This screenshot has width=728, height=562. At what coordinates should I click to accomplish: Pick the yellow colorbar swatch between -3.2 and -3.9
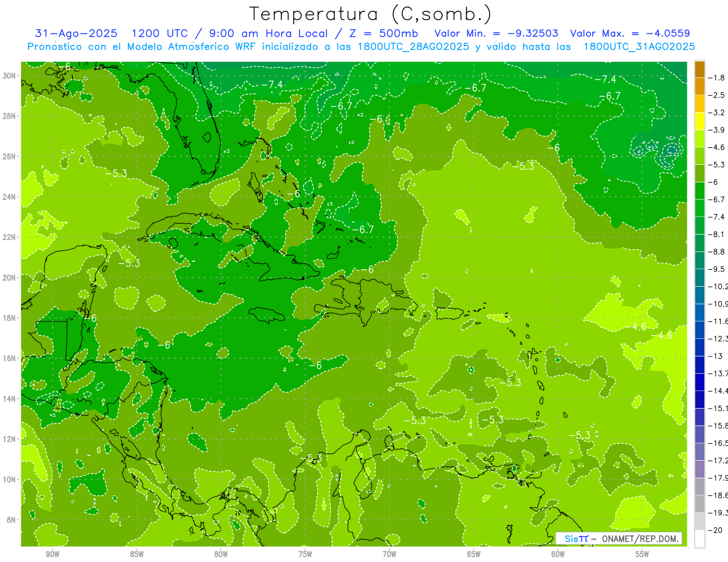[699, 121]
